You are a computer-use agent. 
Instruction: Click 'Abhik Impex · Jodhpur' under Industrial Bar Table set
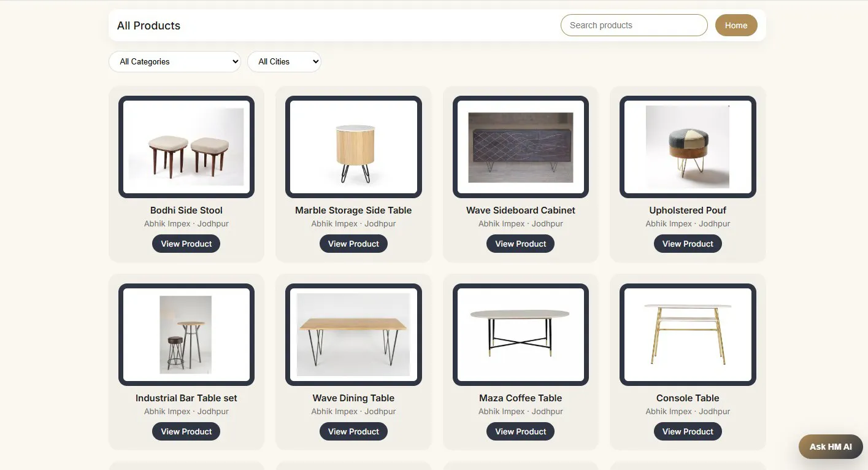click(186, 412)
